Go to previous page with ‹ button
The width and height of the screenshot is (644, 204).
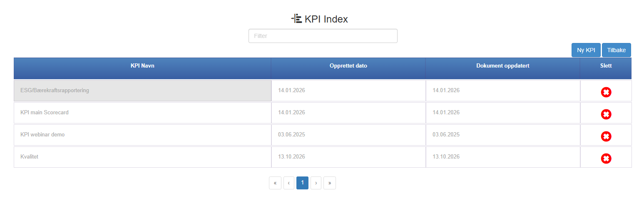click(289, 183)
